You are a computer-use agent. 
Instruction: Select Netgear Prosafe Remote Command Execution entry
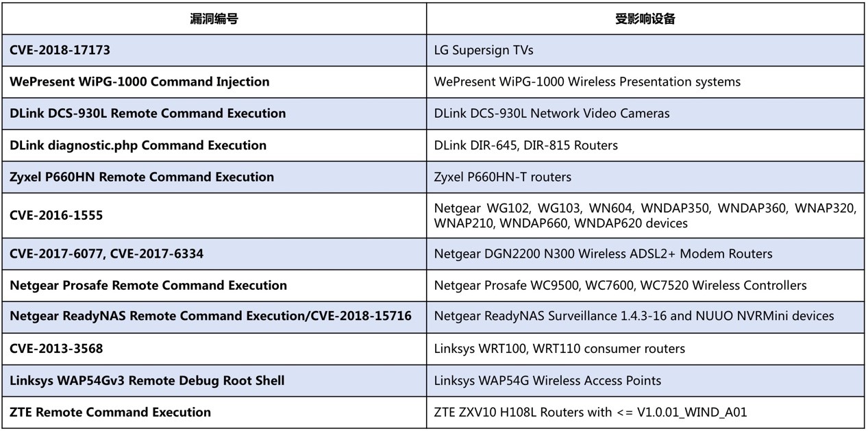coord(214,285)
